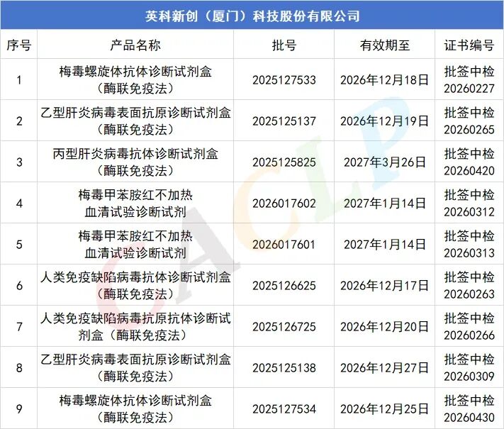
Task: Click the 序号 column header
Action: (19, 45)
